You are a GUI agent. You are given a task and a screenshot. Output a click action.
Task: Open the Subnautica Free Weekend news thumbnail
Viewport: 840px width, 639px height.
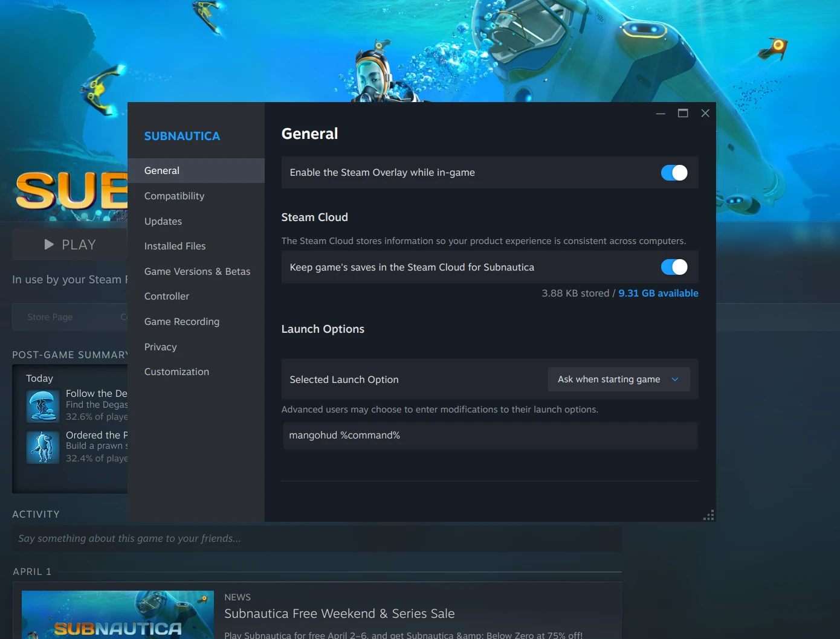(118, 615)
